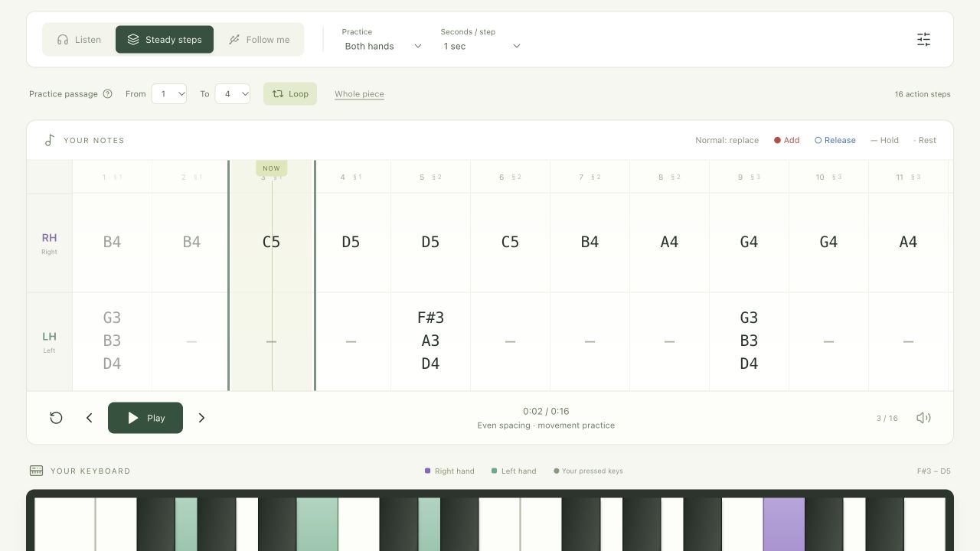Click the Hold legend item
This screenshot has width=980, height=551.
(x=884, y=140)
